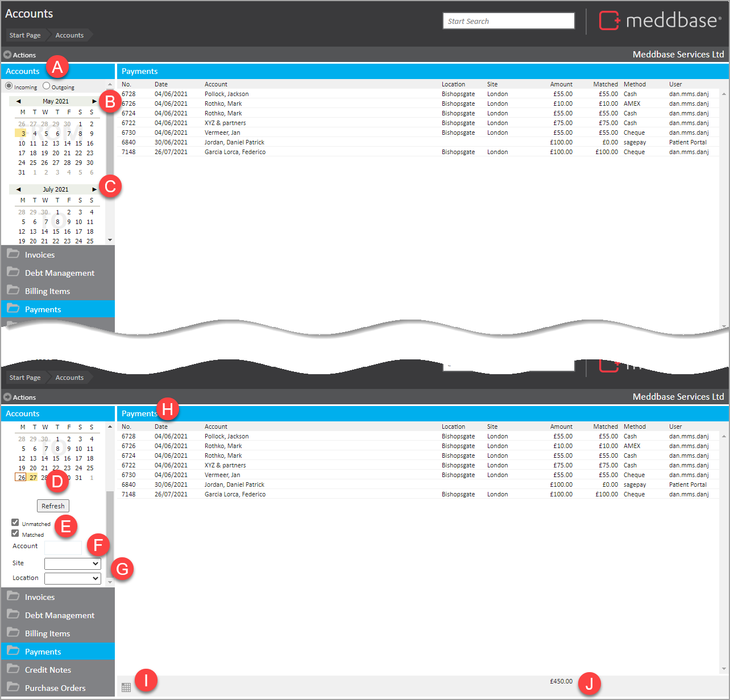This screenshot has width=730, height=700.
Task: Click the Start Search box
Action: click(509, 21)
